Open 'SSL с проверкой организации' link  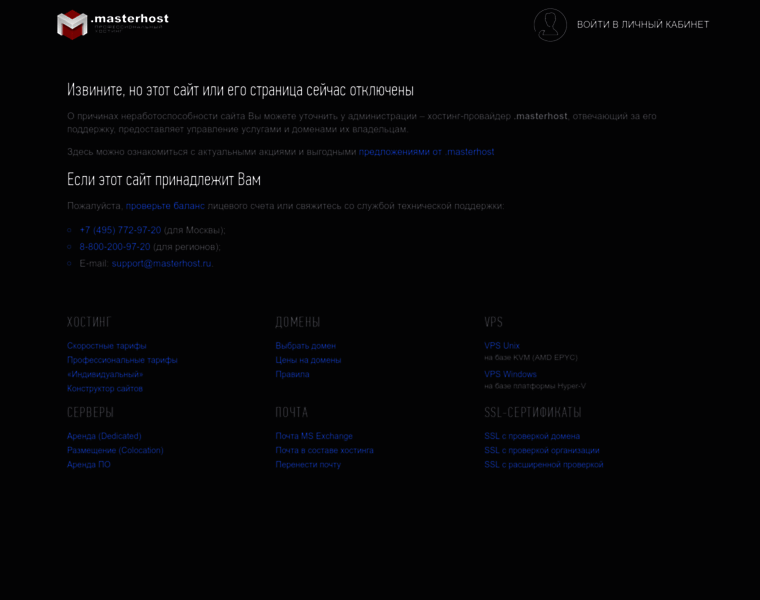542,450
